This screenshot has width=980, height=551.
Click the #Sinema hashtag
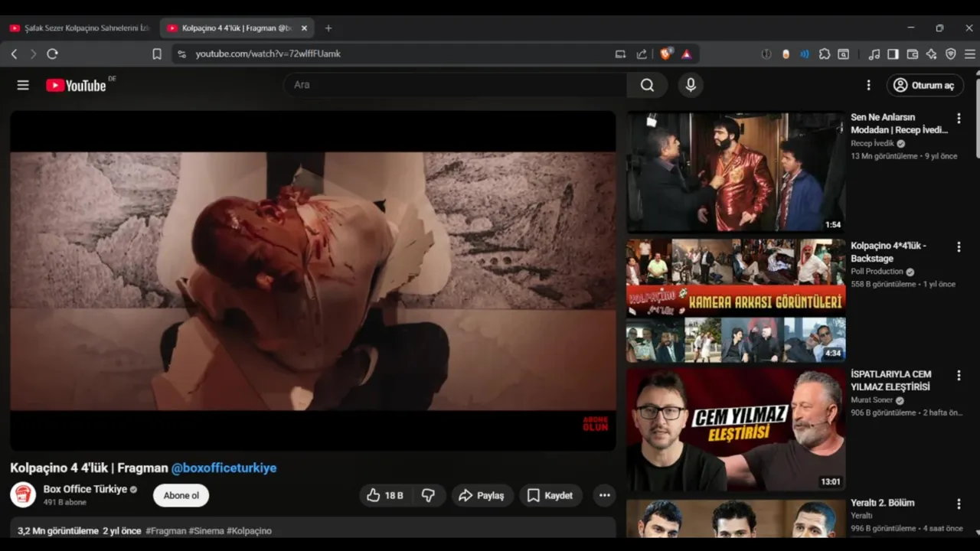[x=207, y=530]
